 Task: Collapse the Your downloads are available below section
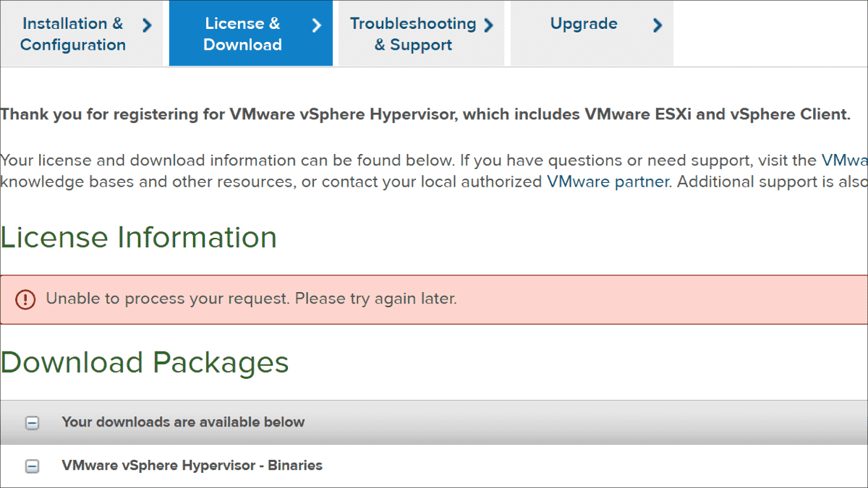click(x=31, y=421)
